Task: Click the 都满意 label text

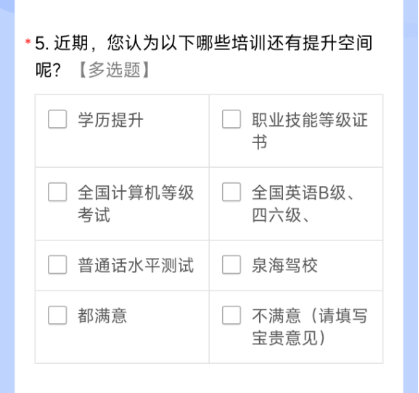Action: click(x=102, y=316)
